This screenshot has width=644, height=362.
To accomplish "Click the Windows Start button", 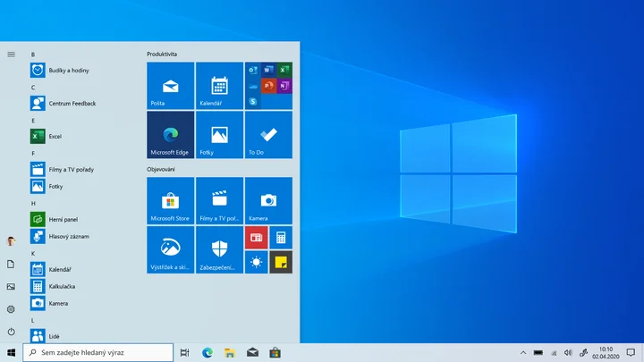I will [11, 352].
